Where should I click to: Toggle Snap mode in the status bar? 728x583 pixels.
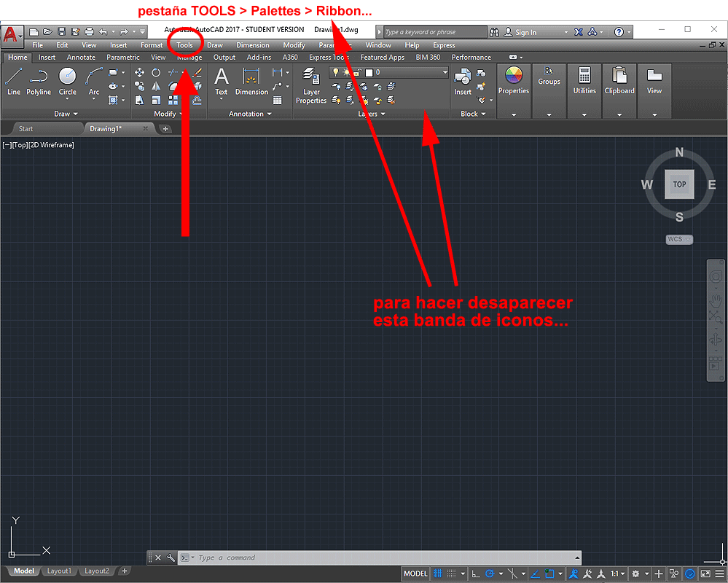pos(451,574)
